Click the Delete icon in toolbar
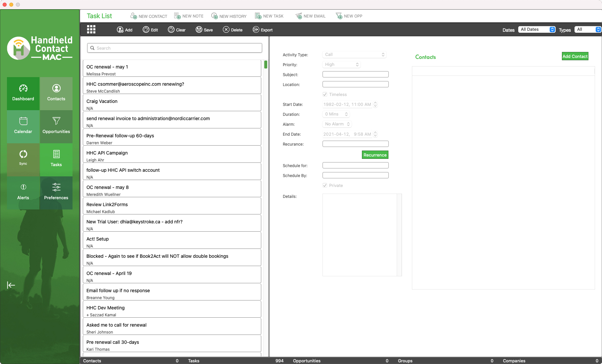 (x=232, y=30)
